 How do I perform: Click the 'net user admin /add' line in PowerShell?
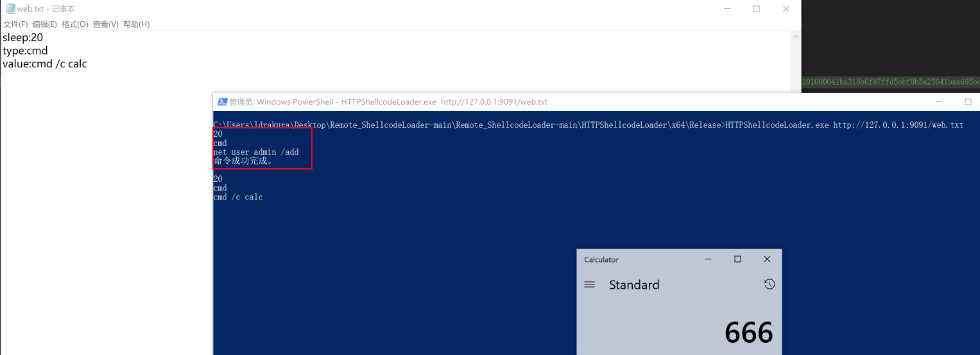pos(256,152)
